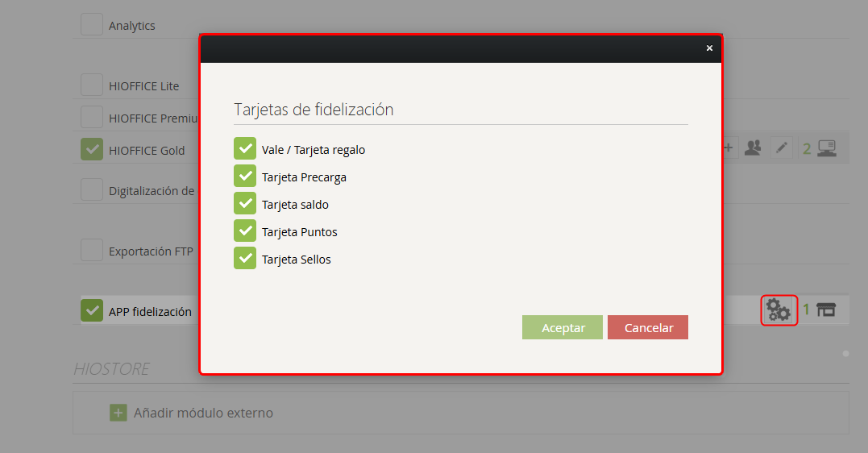Disable the Tarjeta saldo option

[245, 203]
